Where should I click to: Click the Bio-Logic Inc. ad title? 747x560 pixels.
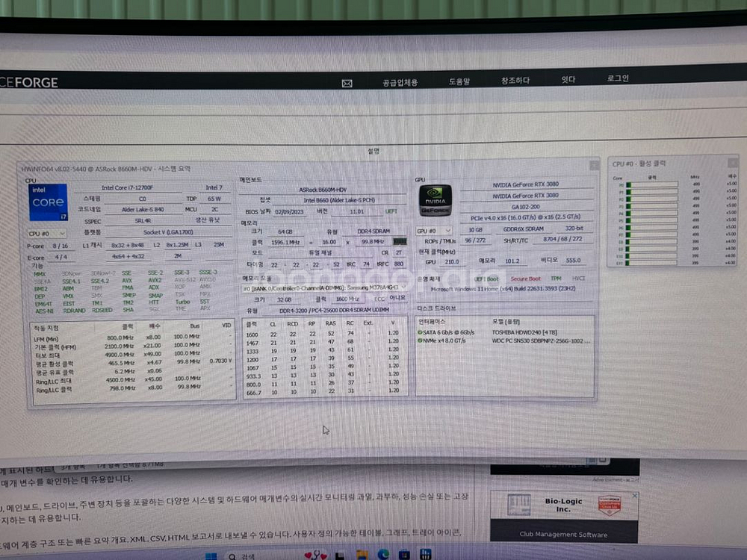click(563, 505)
